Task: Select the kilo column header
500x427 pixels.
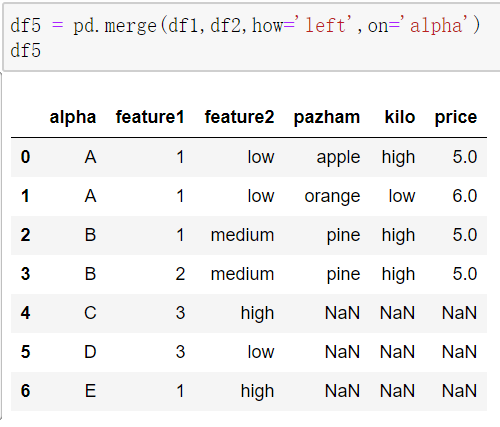Action: coord(400,117)
